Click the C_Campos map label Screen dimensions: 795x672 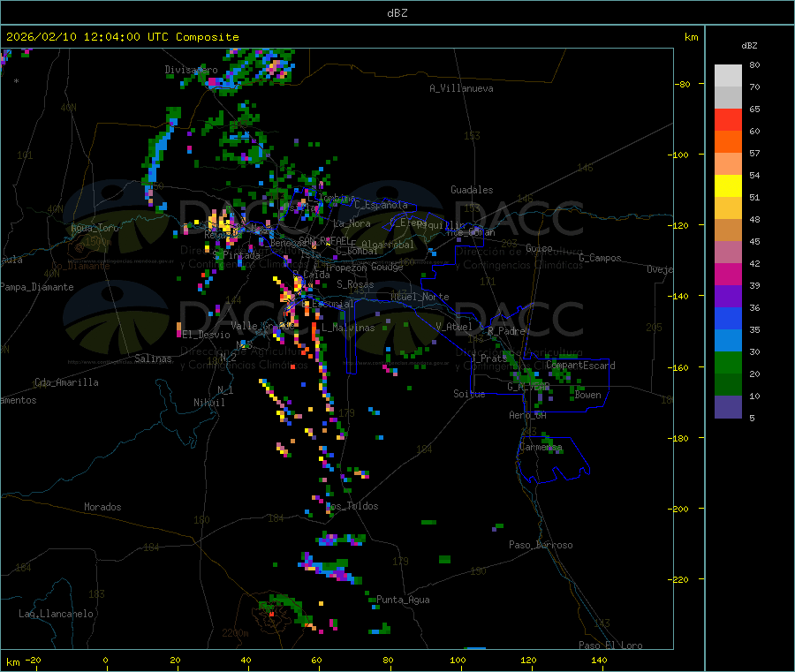[600, 258]
